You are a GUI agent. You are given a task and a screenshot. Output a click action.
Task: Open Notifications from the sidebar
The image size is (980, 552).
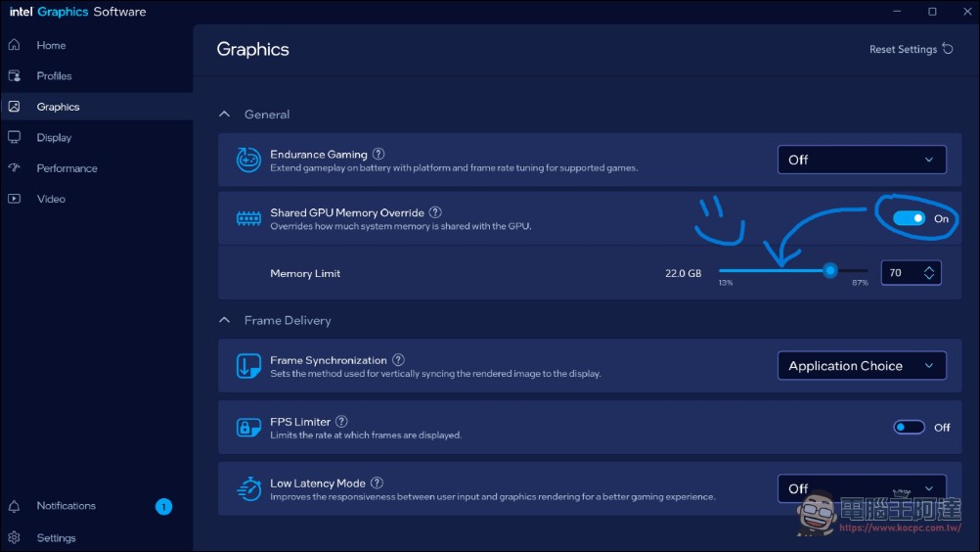click(x=97, y=506)
